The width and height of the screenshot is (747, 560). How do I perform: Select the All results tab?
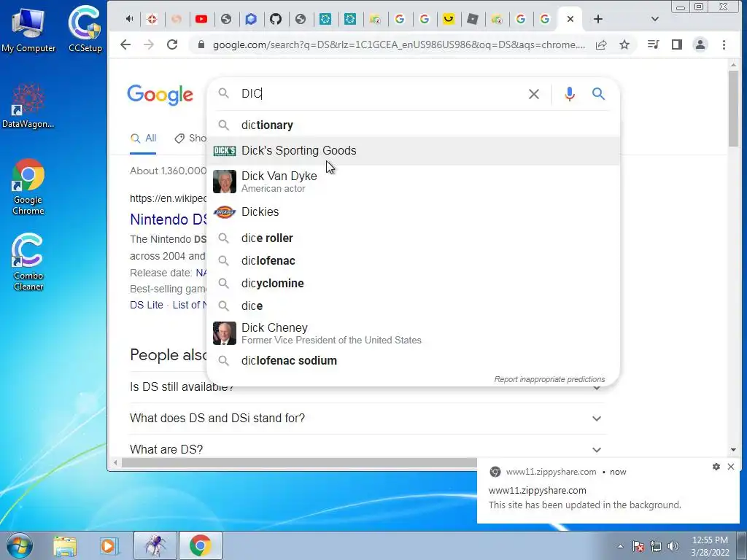[x=144, y=138]
